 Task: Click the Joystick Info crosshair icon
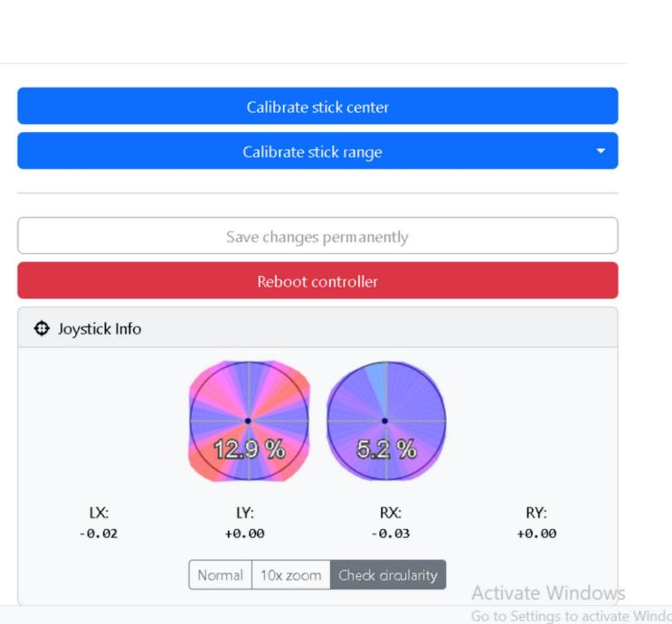pos(41,329)
